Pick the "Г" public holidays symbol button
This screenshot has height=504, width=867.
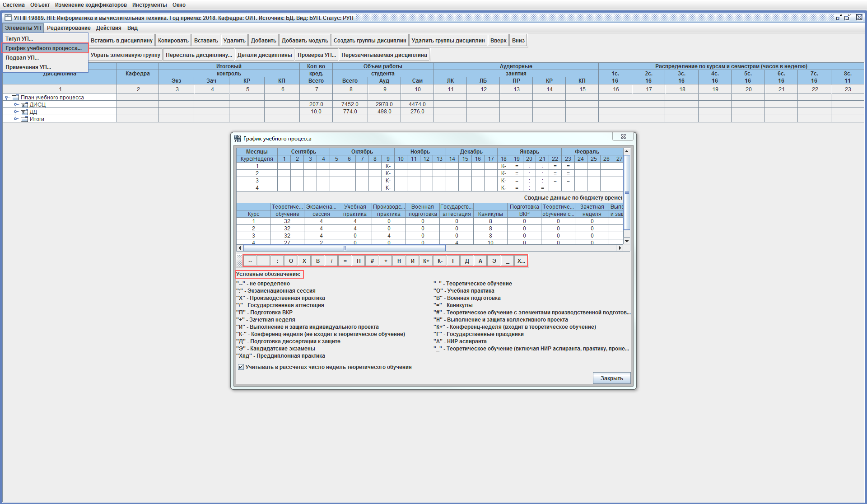[453, 261]
